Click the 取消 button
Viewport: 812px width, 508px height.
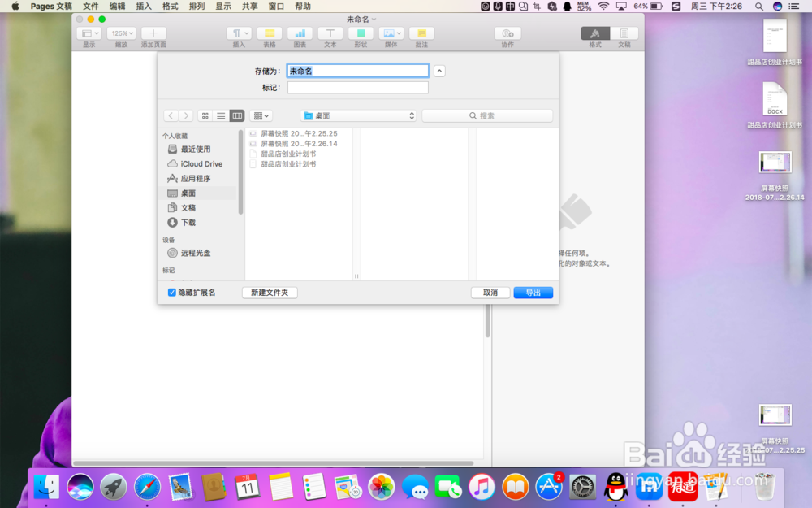click(490, 293)
